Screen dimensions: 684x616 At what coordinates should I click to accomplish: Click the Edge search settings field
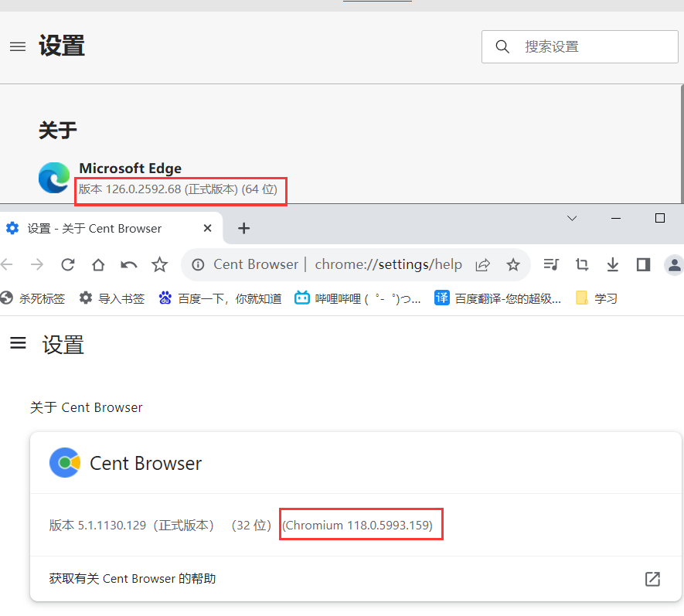tap(580, 46)
